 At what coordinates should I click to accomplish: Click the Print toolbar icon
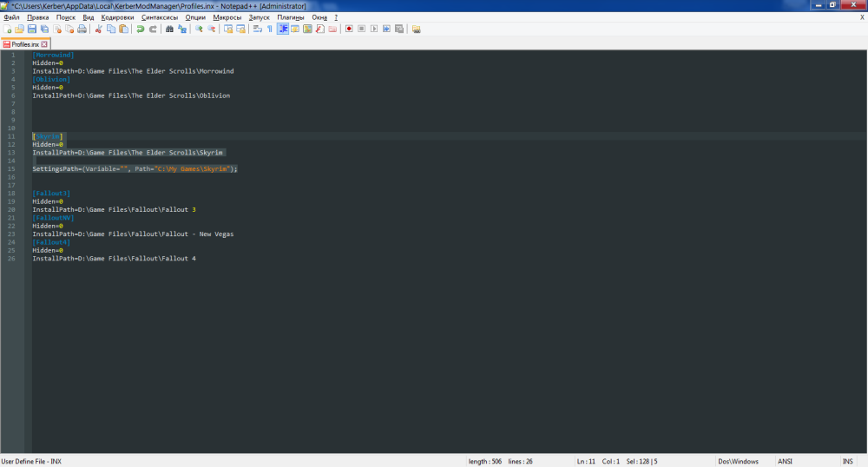82,29
